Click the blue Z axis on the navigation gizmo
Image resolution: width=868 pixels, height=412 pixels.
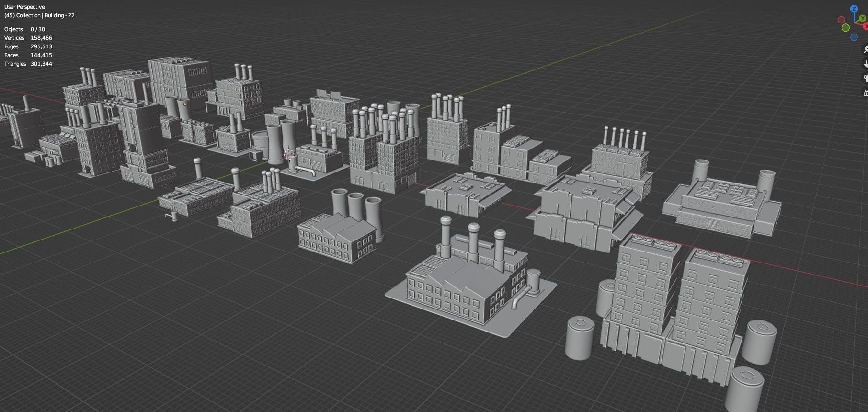[854, 9]
